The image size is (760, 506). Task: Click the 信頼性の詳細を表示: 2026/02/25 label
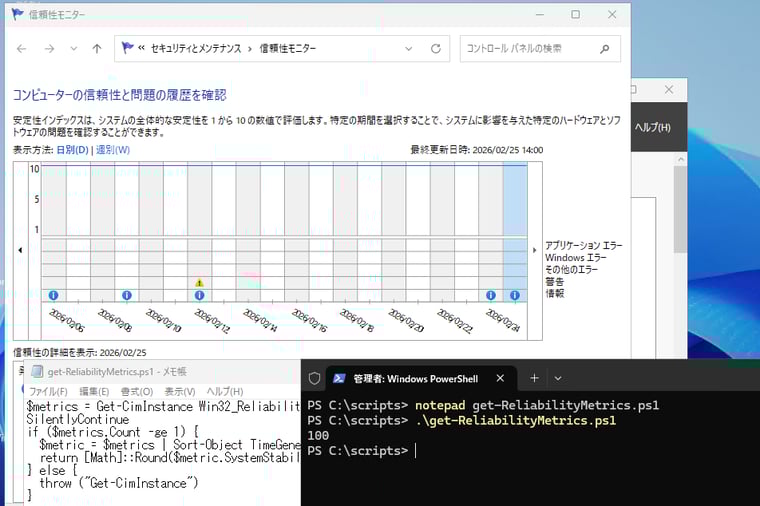(x=79, y=352)
